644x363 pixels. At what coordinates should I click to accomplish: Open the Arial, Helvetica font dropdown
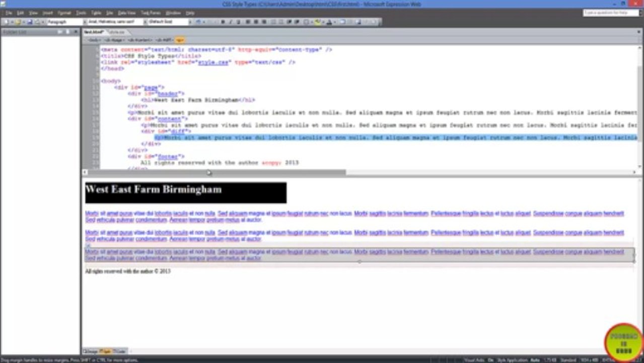(115, 22)
